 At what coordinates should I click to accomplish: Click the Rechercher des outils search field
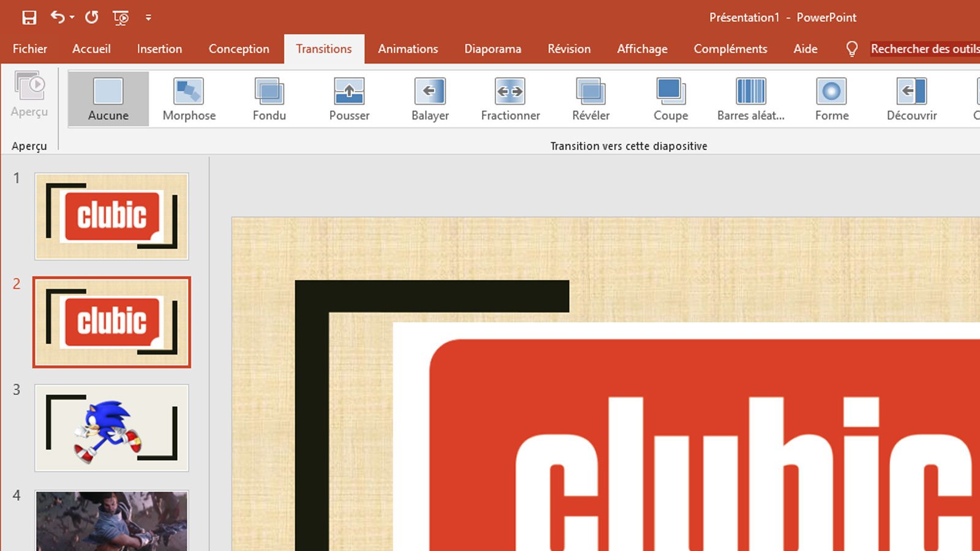pos(925,49)
